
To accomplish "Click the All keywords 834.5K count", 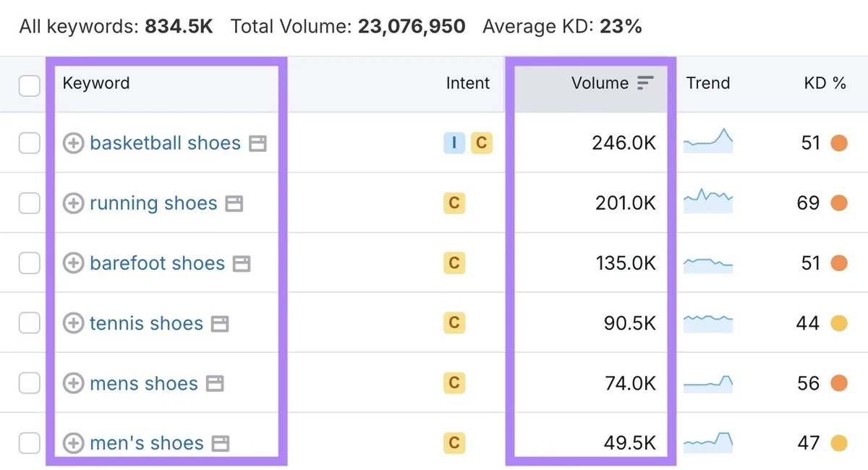I will (x=179, y=27).
